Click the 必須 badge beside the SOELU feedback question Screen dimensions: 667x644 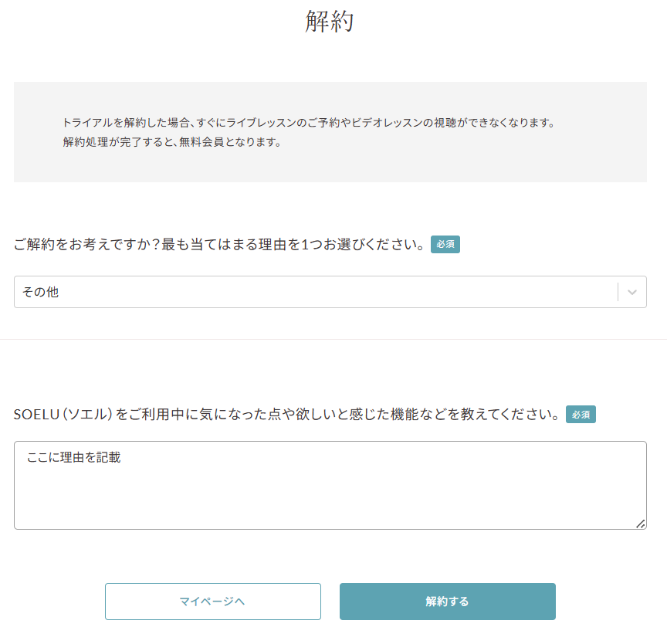click(581, 415)
